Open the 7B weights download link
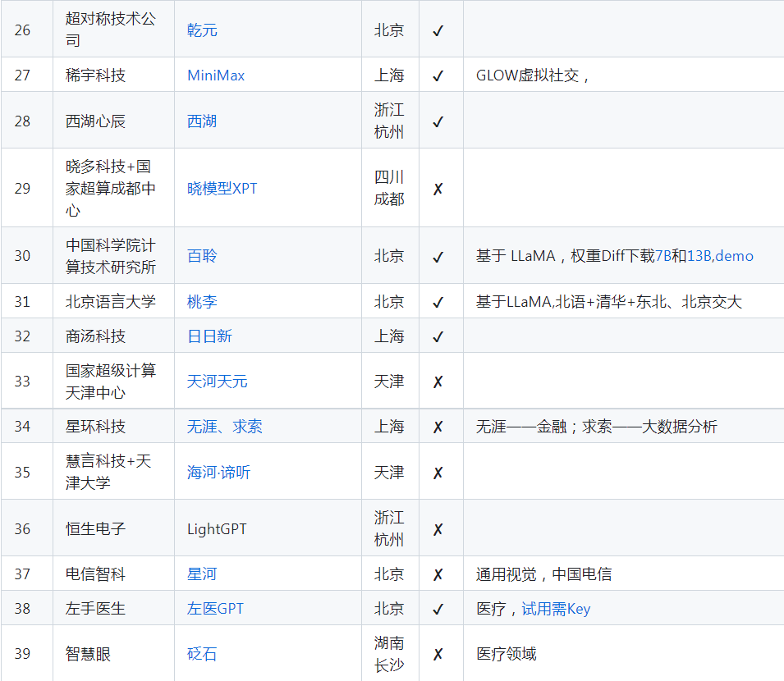This screenshot has height=681, width=784. click(x=663, y=256)
